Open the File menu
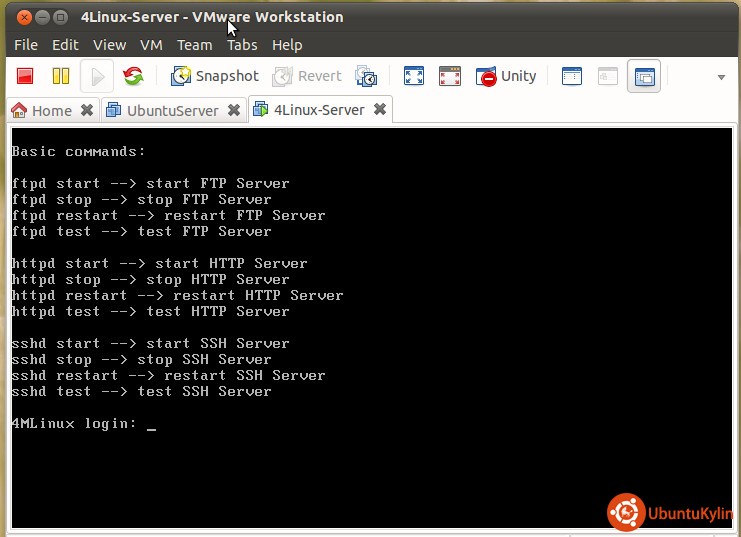Image resolution: width=741 pixels, height=537 pixels. pyautogui.click(x=26, y=45)
